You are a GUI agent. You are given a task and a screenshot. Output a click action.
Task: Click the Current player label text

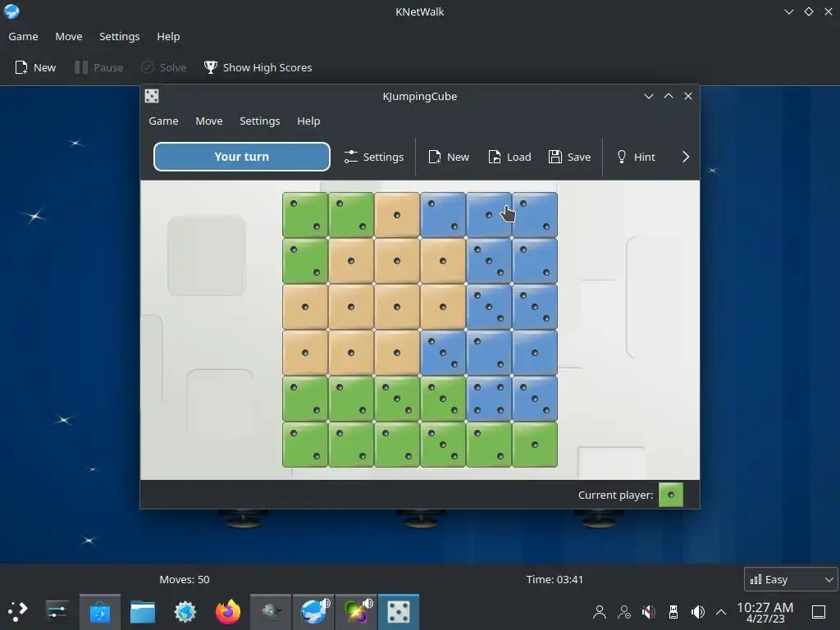point(615,495)
